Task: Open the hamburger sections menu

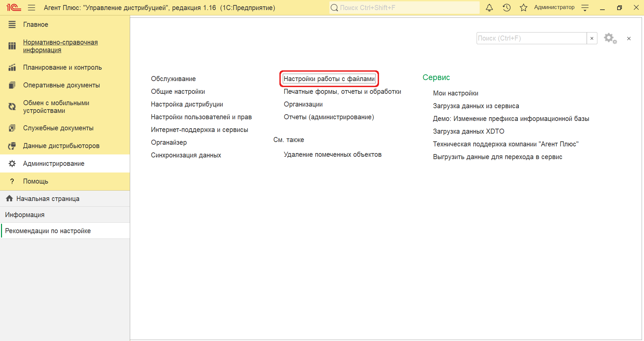Action: (x=32, y=7)
